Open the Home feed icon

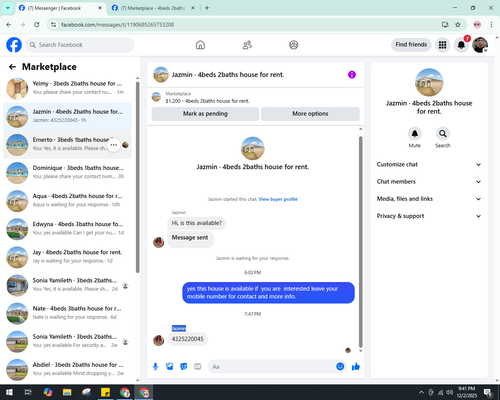[x=200, y=45]
